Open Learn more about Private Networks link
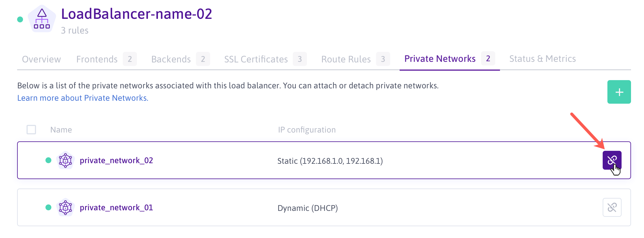This screenshot has width=644, height=238. (83, 98)
